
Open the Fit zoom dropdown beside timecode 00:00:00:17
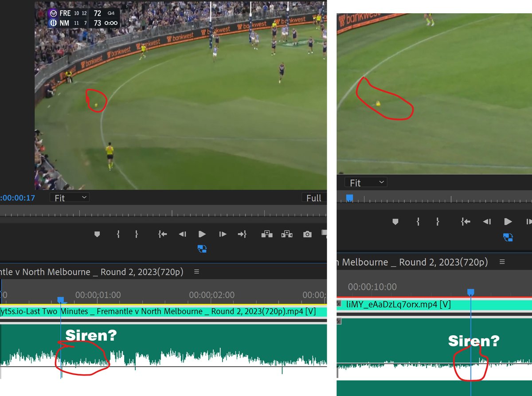coord(70,198)
